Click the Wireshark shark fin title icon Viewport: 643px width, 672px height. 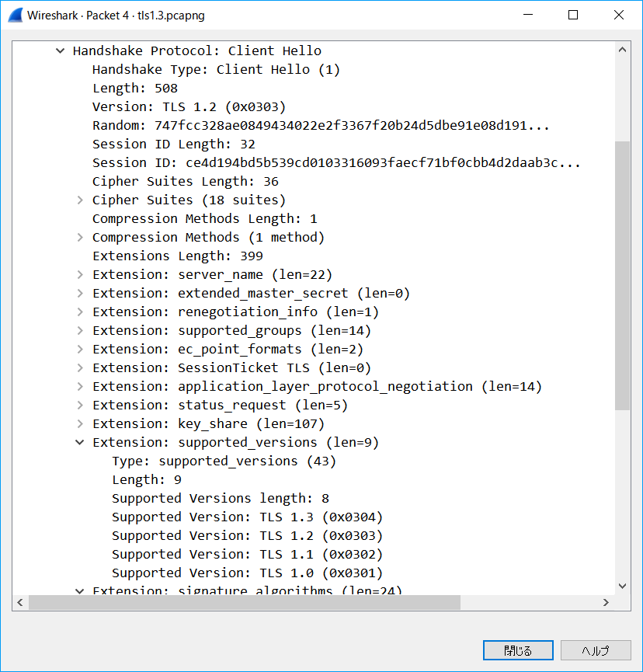16,15
